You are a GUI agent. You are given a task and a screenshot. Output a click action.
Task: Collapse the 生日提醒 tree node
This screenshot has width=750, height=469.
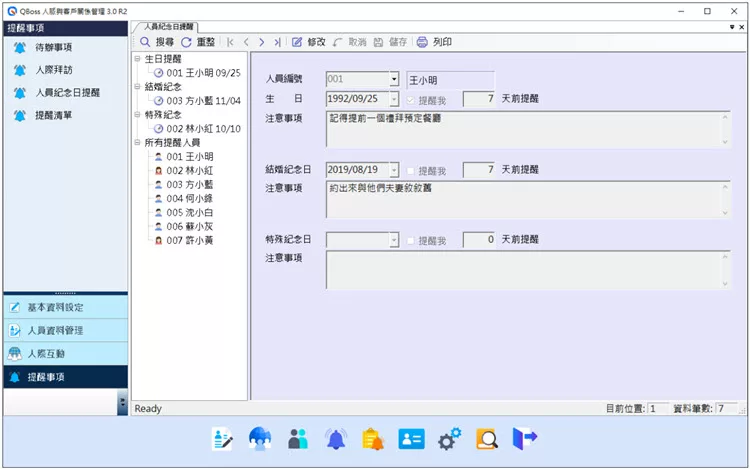coord(137,60)
